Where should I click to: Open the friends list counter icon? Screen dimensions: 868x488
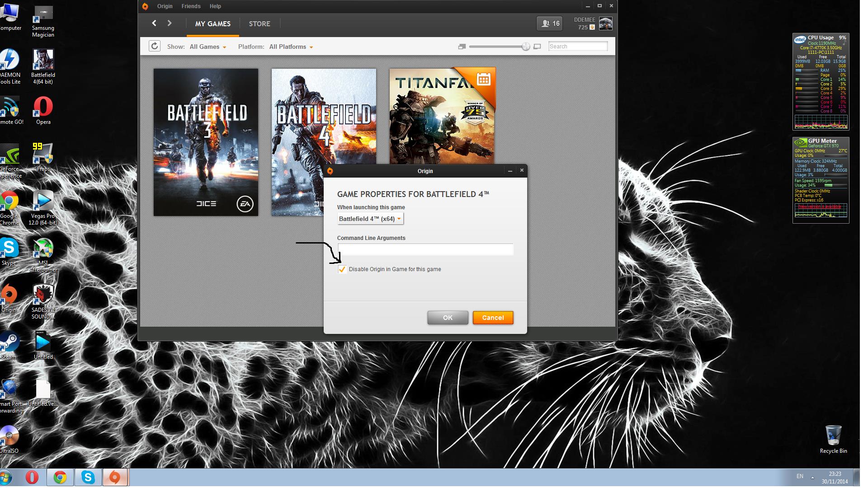coord(550,23)
